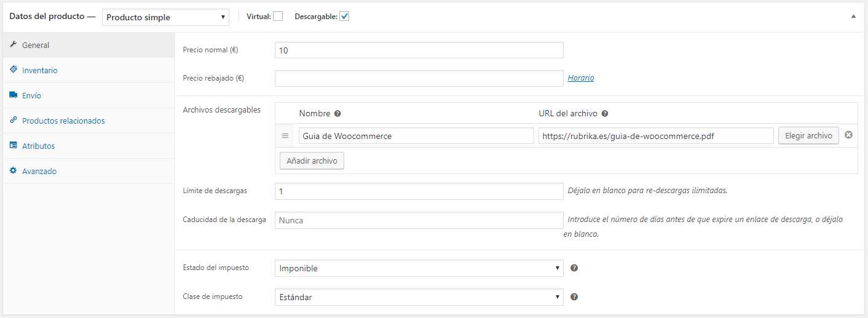This screenshot has width=868, height=318.
Task: Click the Archivos descargables label
Action: [x=222, y=110]
